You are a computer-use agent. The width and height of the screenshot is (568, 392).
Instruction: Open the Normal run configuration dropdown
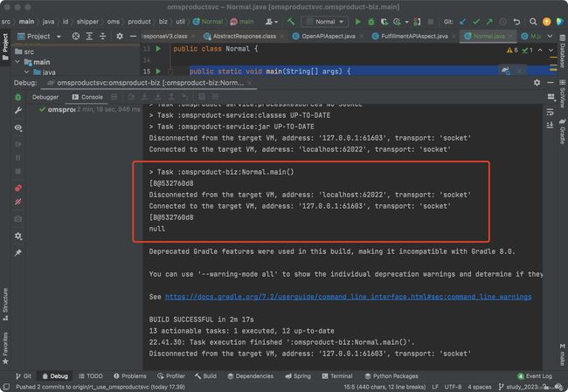coord(324,22)
